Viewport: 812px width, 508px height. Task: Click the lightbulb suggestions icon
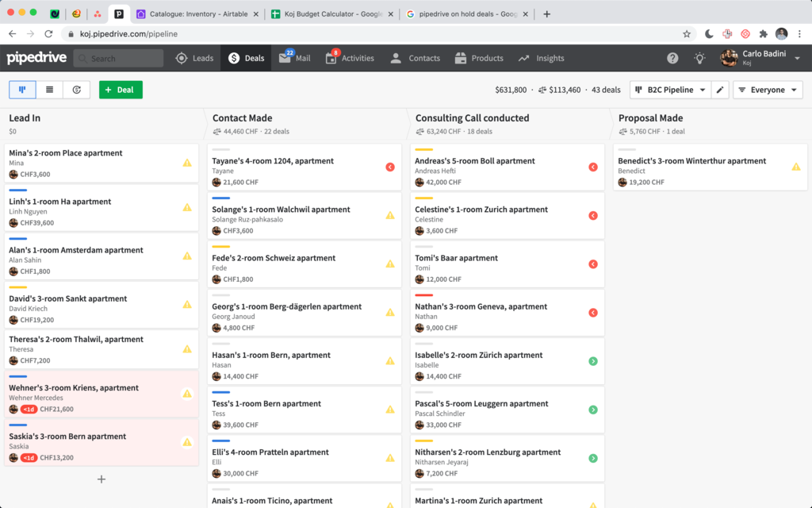[699, 57]
